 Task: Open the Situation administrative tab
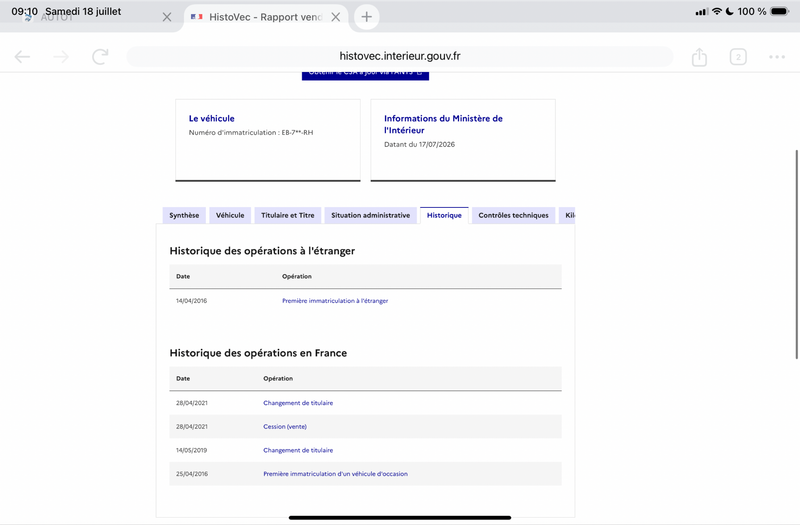[370, 215]
